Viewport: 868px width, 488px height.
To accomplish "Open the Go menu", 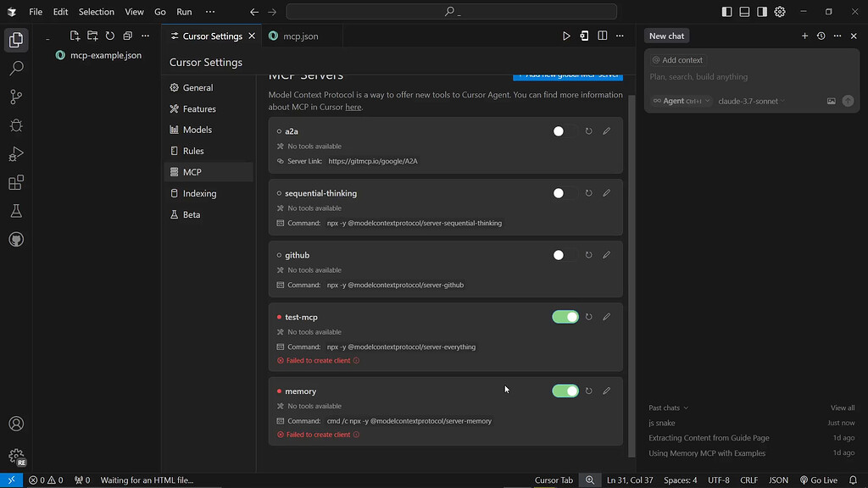I will tap(159, 12).
